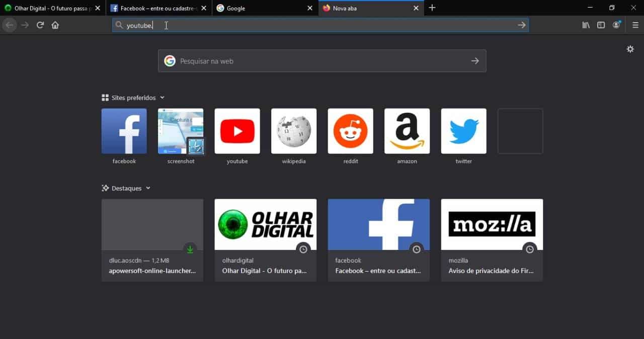Open the apowersoft-online-launcher download highlight
Viewport: 644px width, 339px height.
(152, 240)
